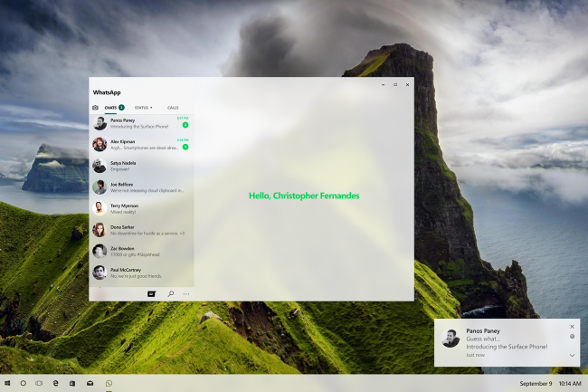588x392 pixels.
Task: Click the unread badge on Alex Kipman chat
Action: tap(185, 147)
